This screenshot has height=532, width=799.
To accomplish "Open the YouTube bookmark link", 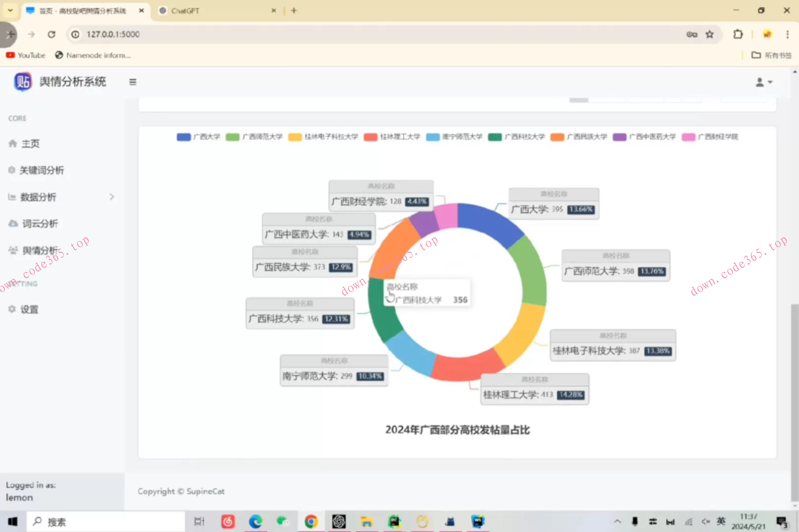I will click(26, 55).
